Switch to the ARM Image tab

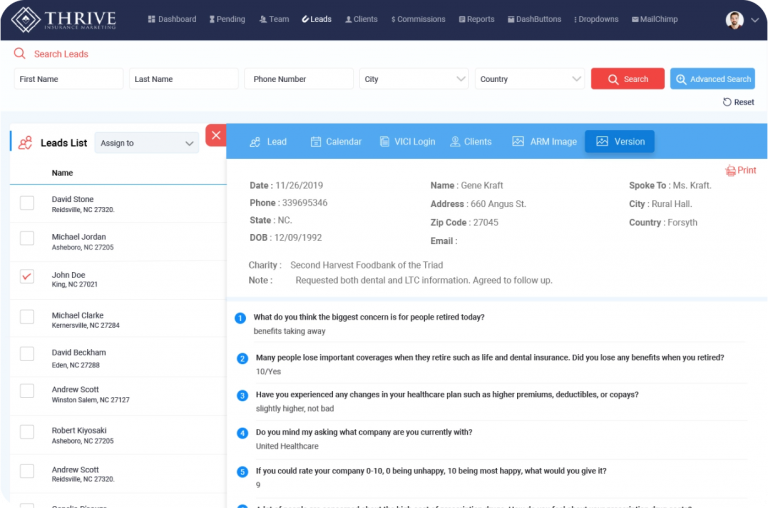pyautogui.click(x=545, y=142)
